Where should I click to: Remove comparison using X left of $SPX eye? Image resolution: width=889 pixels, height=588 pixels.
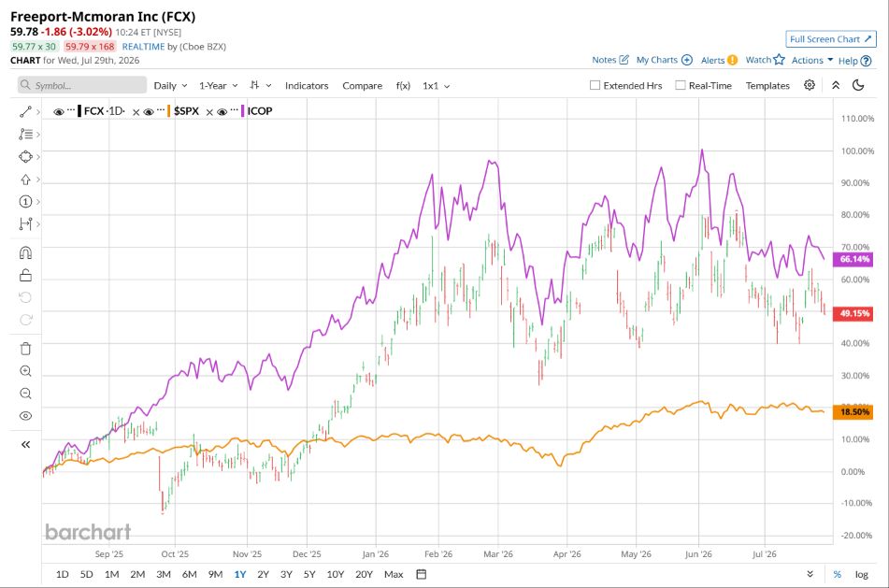coord(136,112)
